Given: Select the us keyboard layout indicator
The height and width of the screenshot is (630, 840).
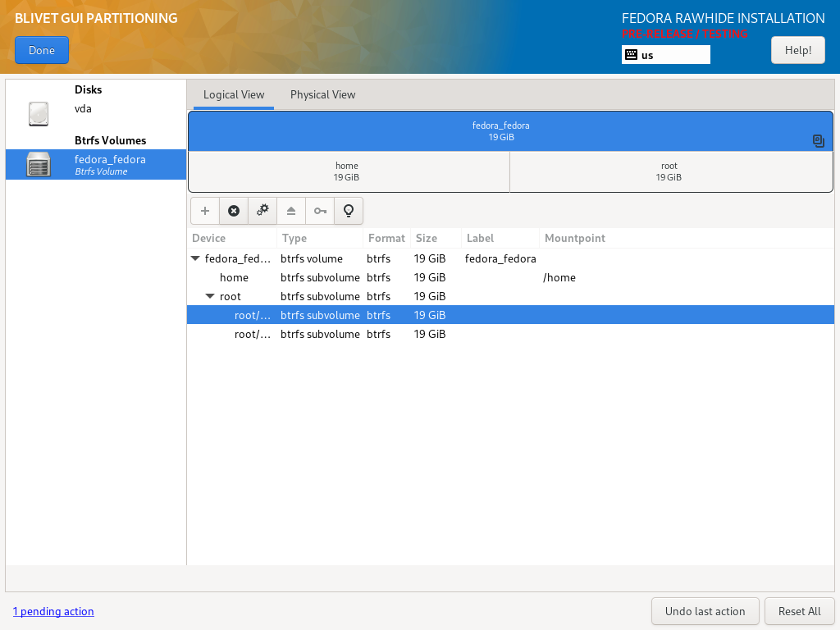Looking at the screenshot, I should coord(666,55).
